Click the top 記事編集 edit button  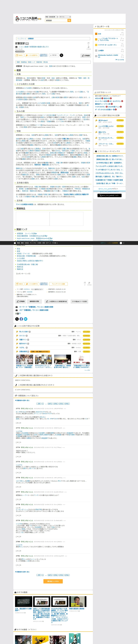pos(86,55)
